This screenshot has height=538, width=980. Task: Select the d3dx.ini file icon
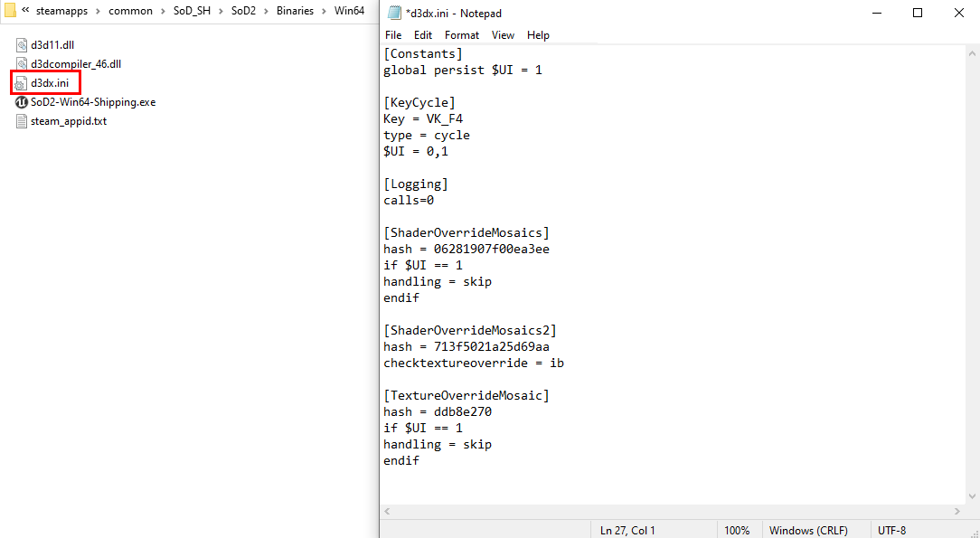coord(23,83)
